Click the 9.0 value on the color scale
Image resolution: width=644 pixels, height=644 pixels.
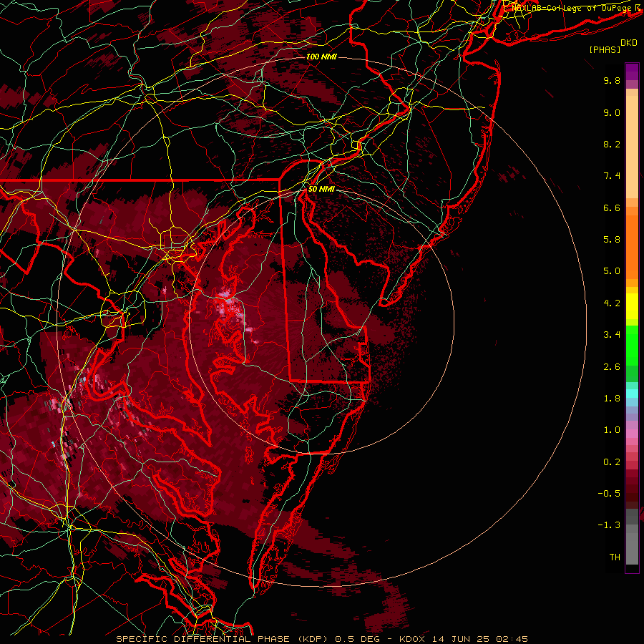(612, 112)
